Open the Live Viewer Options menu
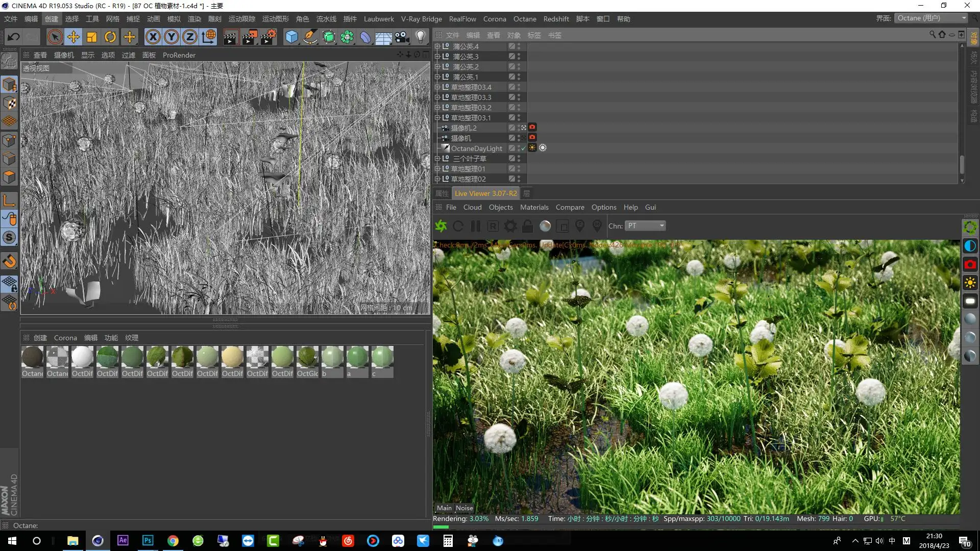Image resolution: width=980 pixels, height=551 pixels. point(604,207)
